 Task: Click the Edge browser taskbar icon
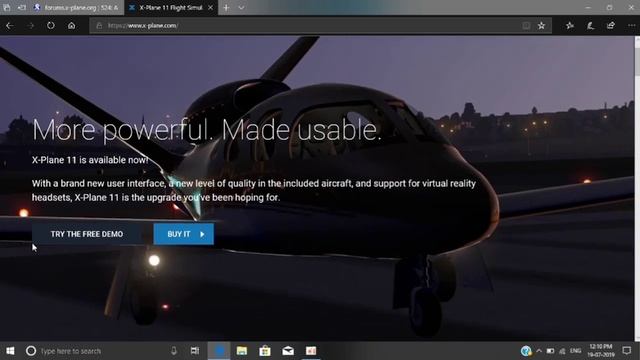[219, 351]
